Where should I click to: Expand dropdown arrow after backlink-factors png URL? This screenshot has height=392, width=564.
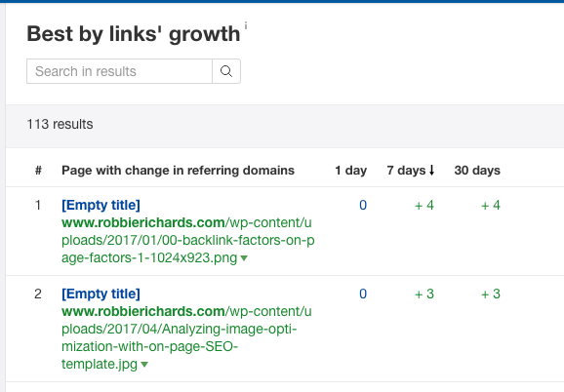click(244, 258)
